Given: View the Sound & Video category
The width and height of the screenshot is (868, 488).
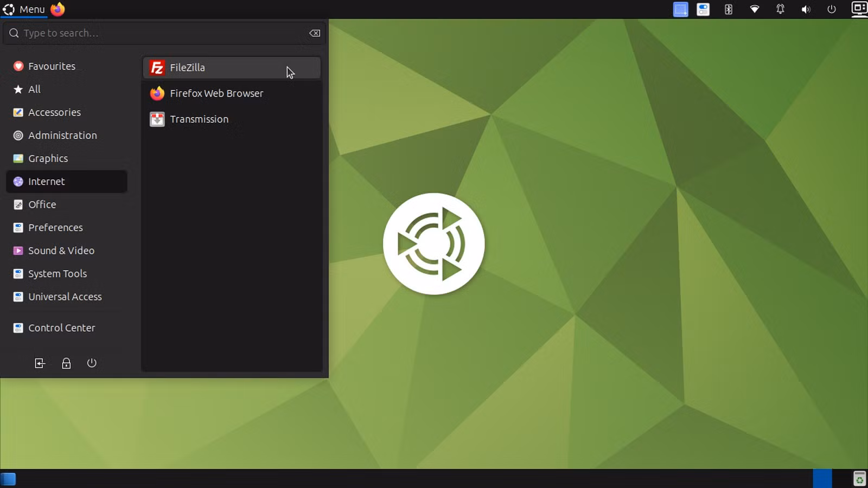Looking at the screenshot, I should [x=66, y=251].
